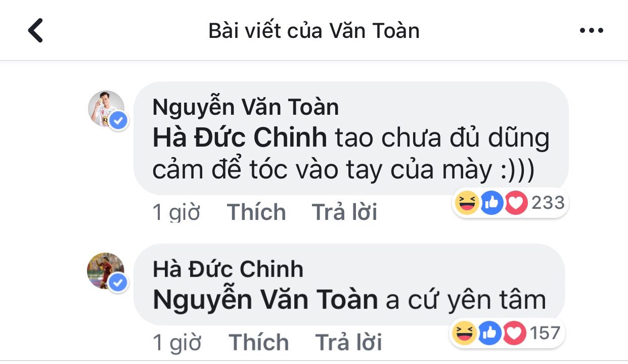The height and width of the screenshot is (364, 628).
Task: Tap verified badge on Nguyễn Văn Toàn's avatar
Action: (118, 121)
